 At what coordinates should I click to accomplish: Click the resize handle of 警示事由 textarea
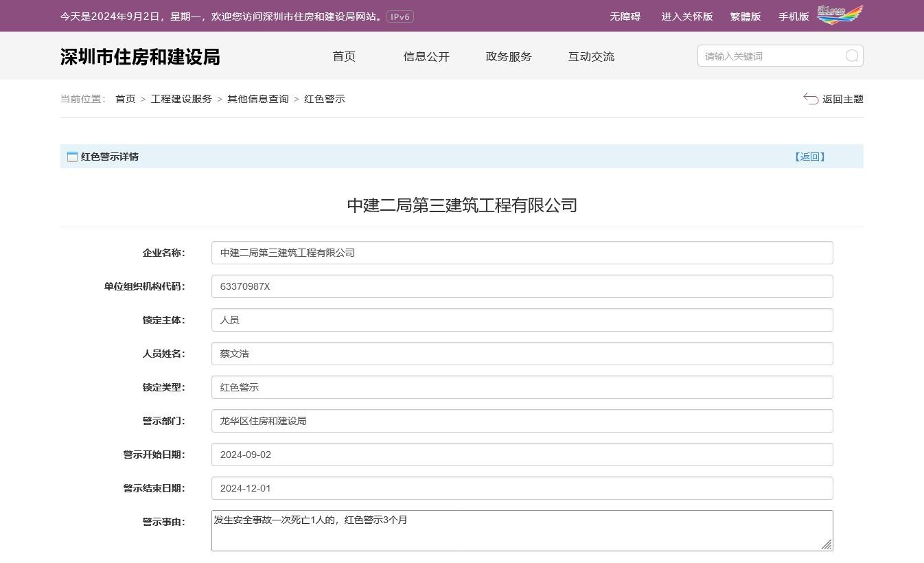click(x=827, y=544)
